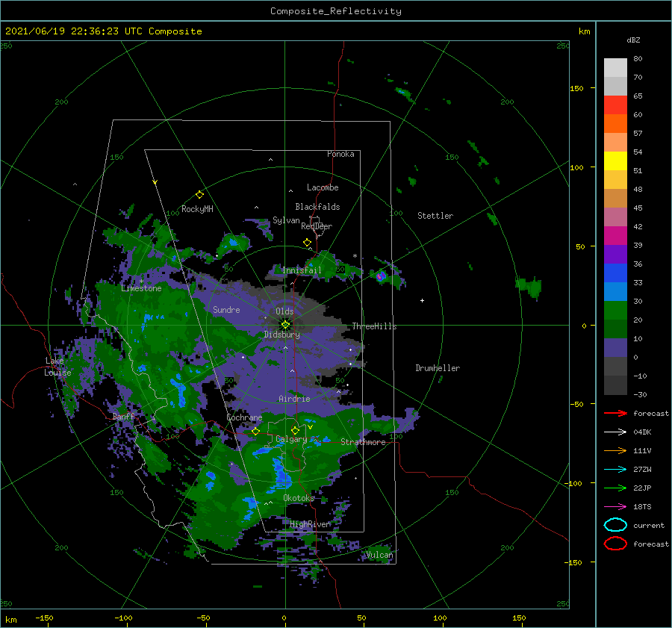Image resolution: width=672 pixels, height=628 pixels.
Task: Select the yellow 51-54 dBZ legend swatch
Action: tap(615, 161)
